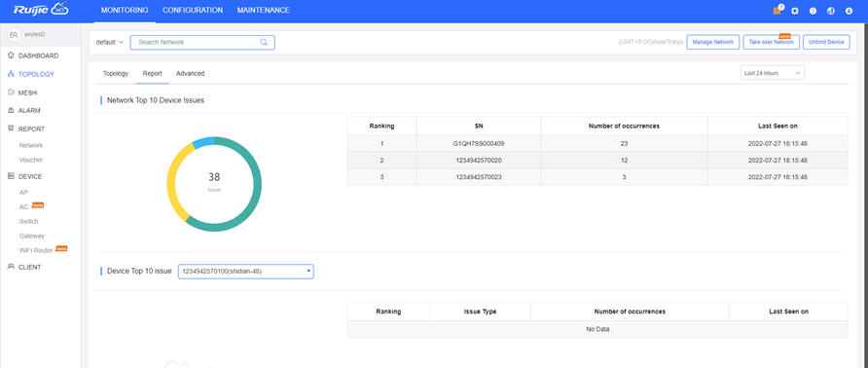Select ALARM in the sidebar
The image size is (868, 368).
pyautogui.click(x=29, y=110)
